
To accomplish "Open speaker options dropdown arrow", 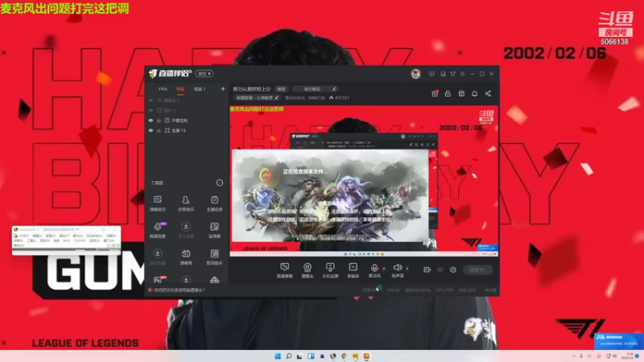I will pos(407,269).
